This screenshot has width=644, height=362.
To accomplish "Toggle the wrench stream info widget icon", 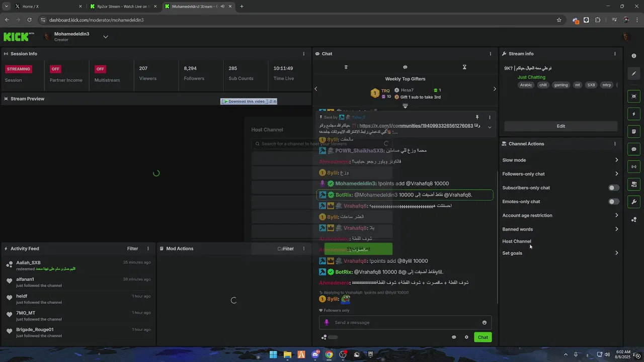I will [x=634, y=202].
